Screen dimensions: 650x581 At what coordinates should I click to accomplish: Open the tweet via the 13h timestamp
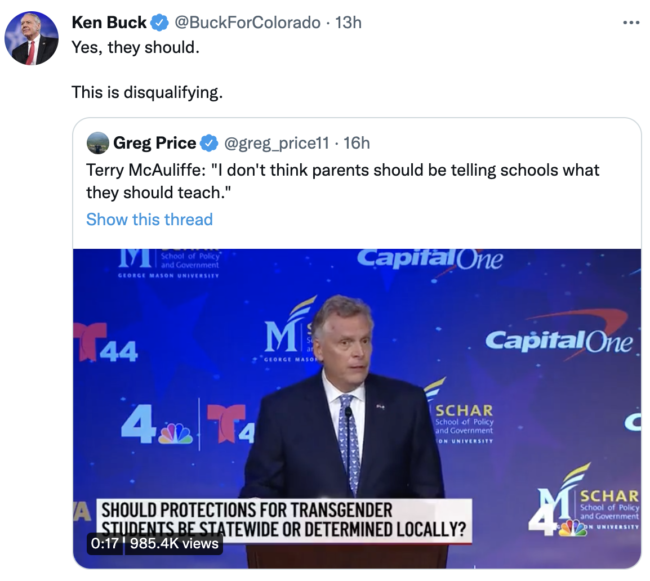coord(349,22)
